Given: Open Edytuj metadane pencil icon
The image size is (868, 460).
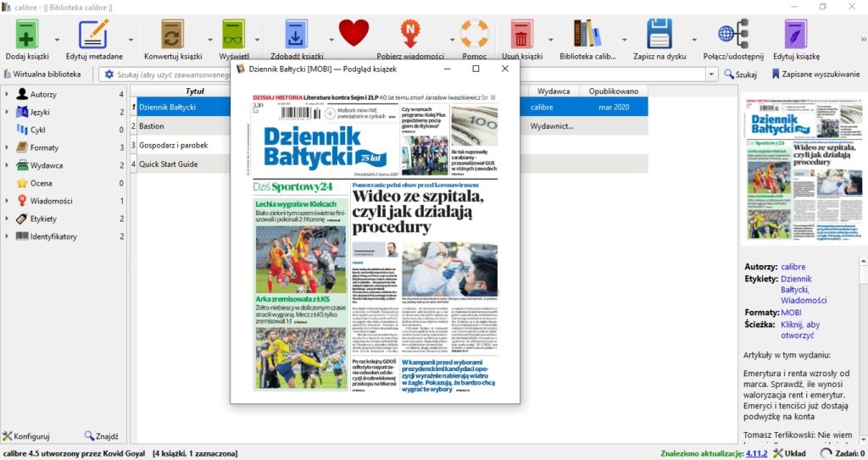Looking at the screenshot, I should [93, 35].
